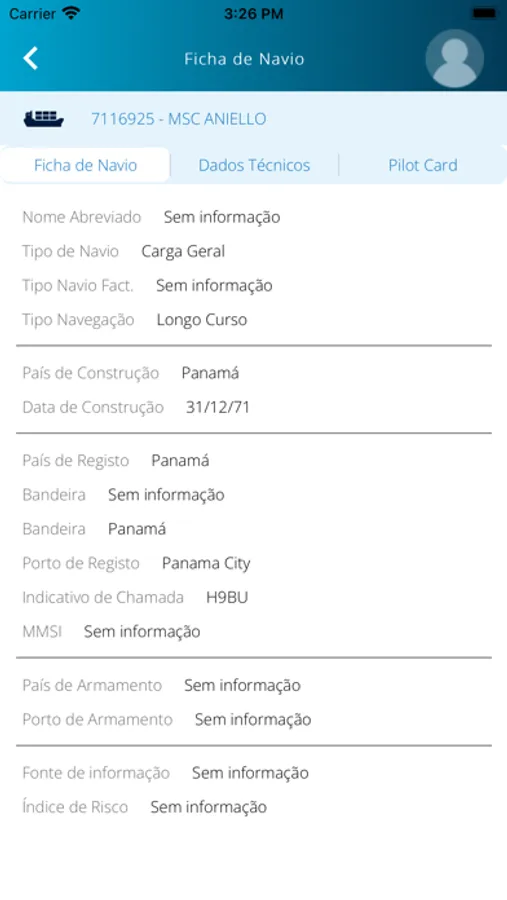Select the Panama City registry port
507x900 pixels.
tap(206, 564)
